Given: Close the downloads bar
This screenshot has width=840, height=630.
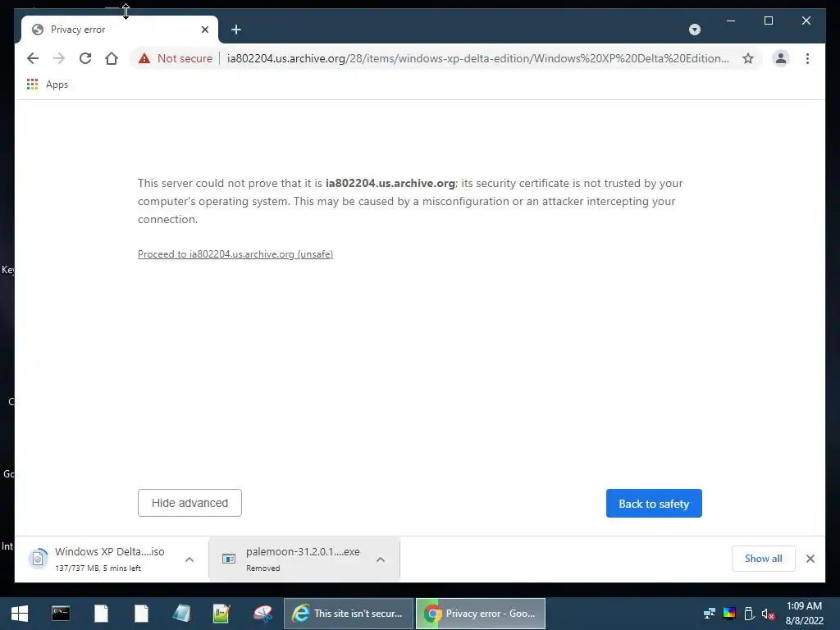Looking at the screenshot, I should click(x=810, y=559).
